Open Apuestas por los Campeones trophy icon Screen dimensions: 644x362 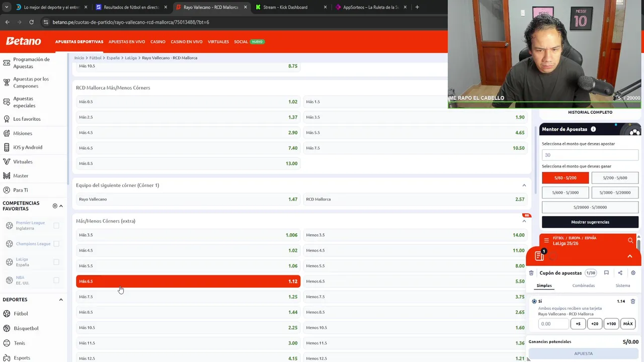click(7, 82)
